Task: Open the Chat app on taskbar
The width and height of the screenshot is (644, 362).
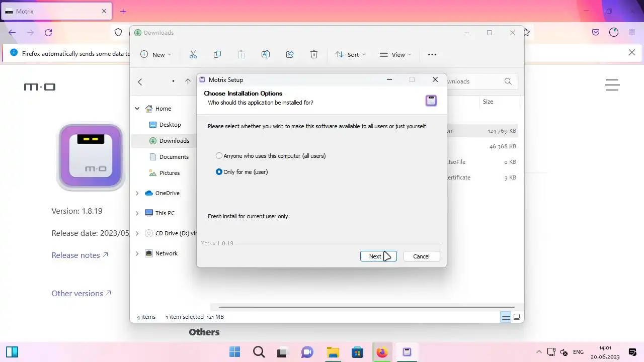Action: [307, 352]
